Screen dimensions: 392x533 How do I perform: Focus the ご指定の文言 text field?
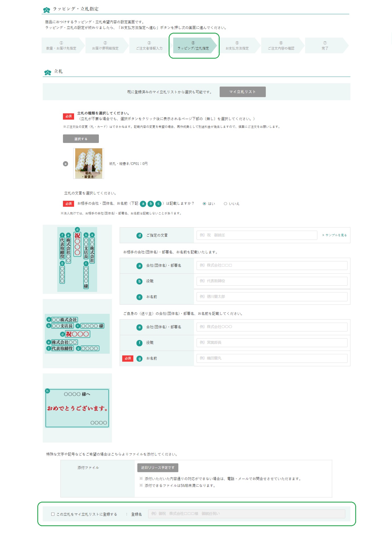point(257,235)
